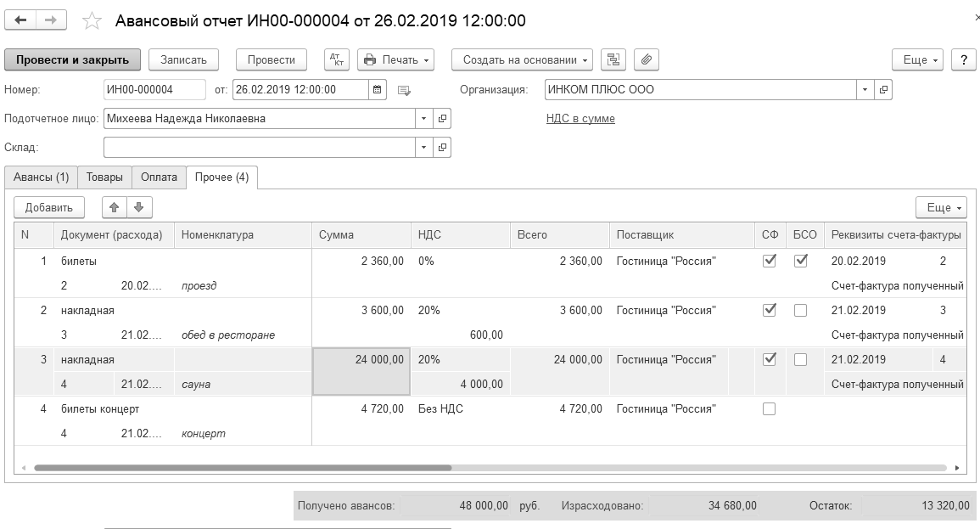This screenshot has width=980, height=529.
Task: Toggle БСО checkbox in билеты row
Action: 800,261
